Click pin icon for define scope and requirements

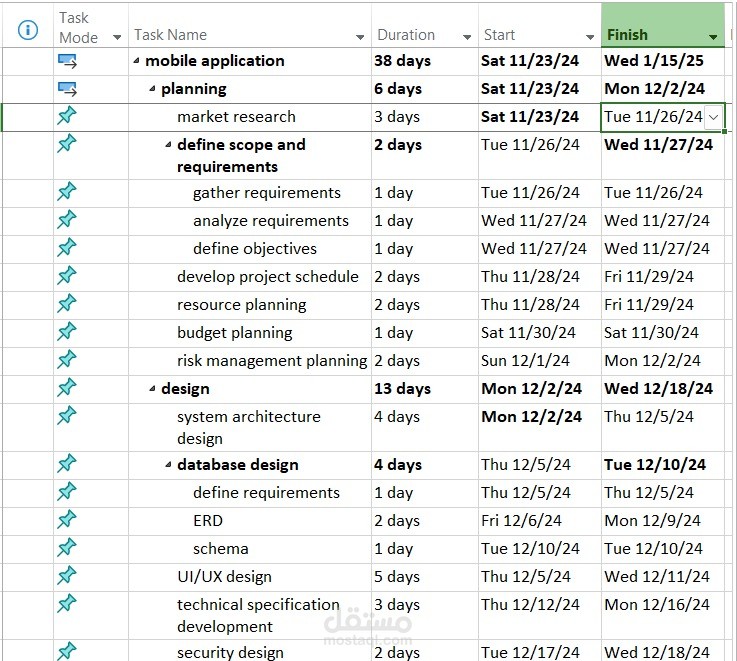tap(67, 144)
